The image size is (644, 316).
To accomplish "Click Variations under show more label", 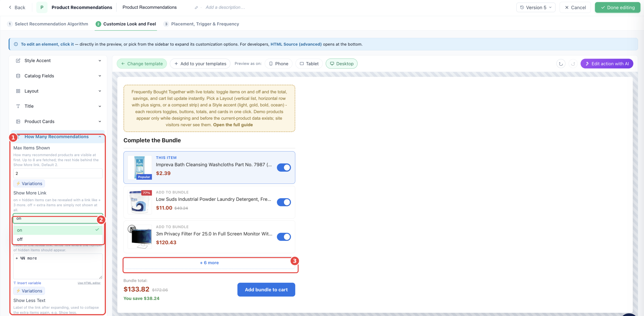I will (x=29, y=291).
